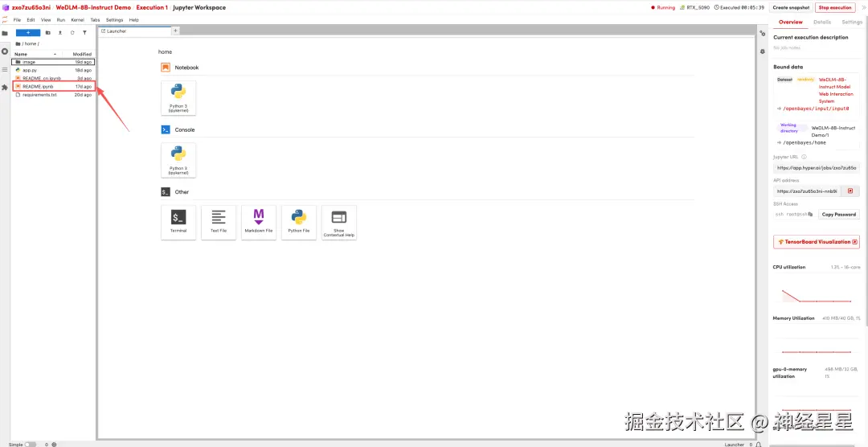This screenshot has height=447, width=868.
Task: Click the Jupyter URL info icon
Action: click(804, 158)
